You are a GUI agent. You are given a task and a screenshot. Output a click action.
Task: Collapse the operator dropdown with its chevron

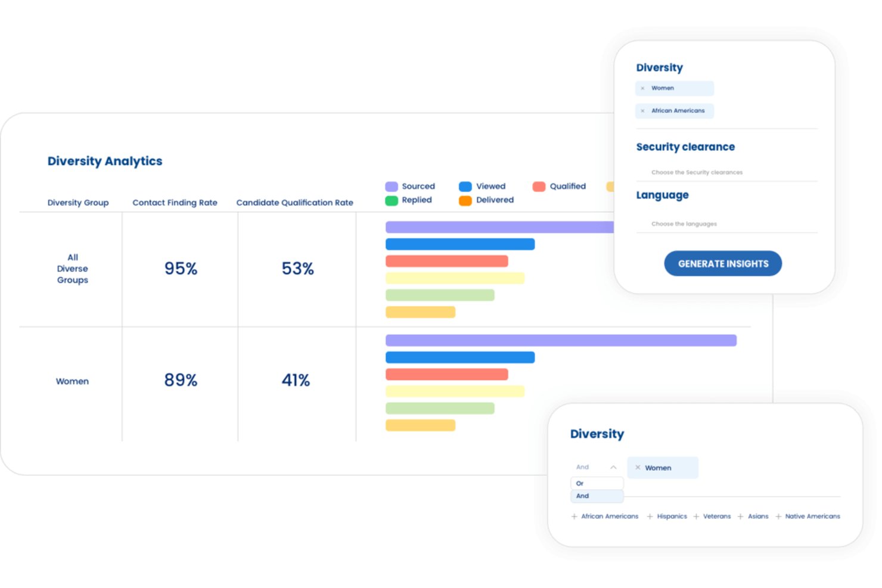[613, 467]
